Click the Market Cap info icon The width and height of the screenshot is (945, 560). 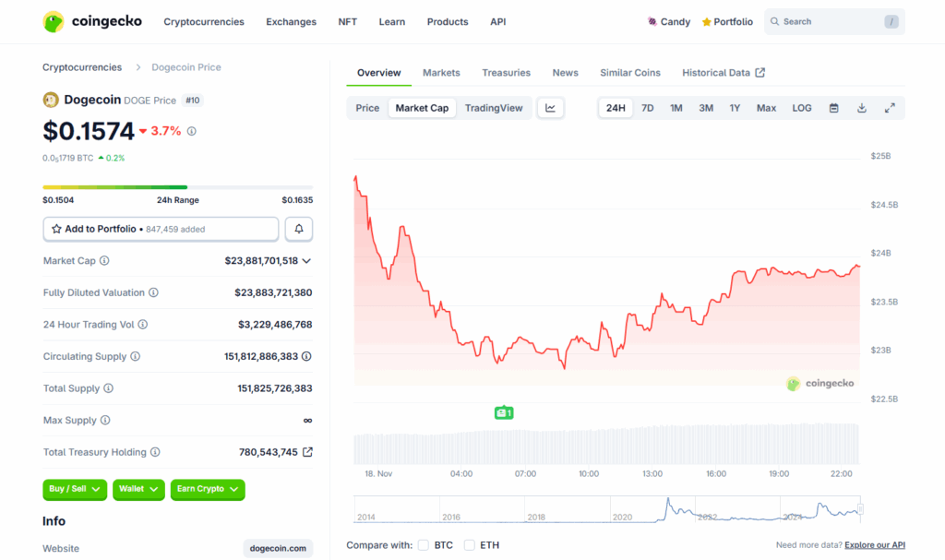tap(104, 261)
